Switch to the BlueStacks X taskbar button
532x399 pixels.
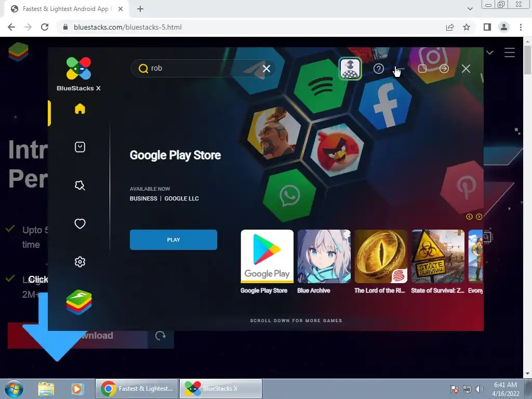coord(221,389)
